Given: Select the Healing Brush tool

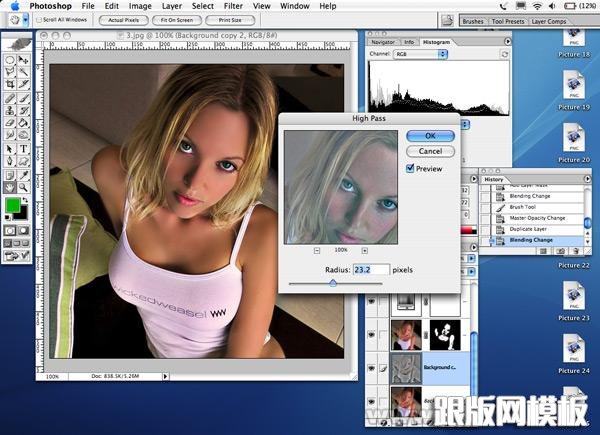Looking at the screenshot, I should (x=10, y=98).
